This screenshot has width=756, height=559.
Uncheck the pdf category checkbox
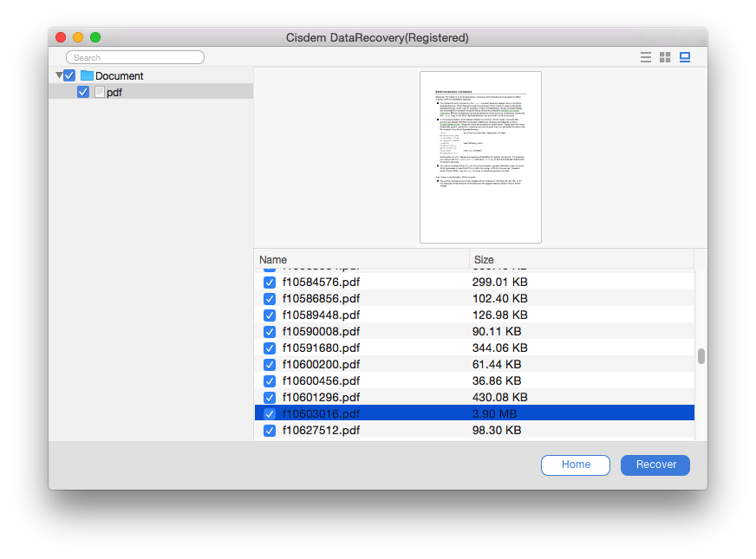click(x=83, y=92)
